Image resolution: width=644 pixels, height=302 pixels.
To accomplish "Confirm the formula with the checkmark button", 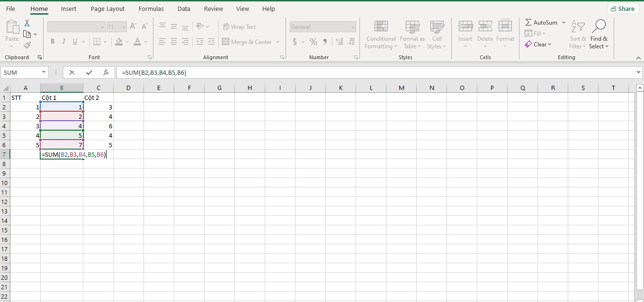I will point(89,72).
